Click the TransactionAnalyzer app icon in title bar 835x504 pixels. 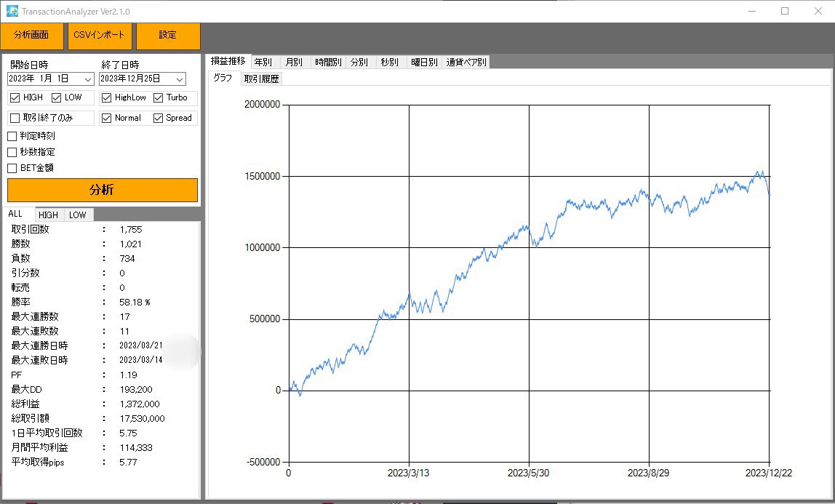pyautogui.click(x=12, y=11)
